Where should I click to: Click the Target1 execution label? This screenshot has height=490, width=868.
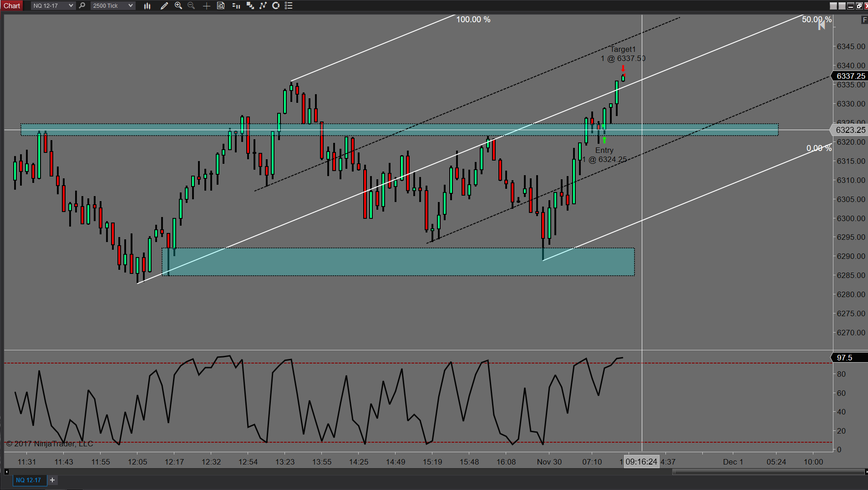coord(623,49)
